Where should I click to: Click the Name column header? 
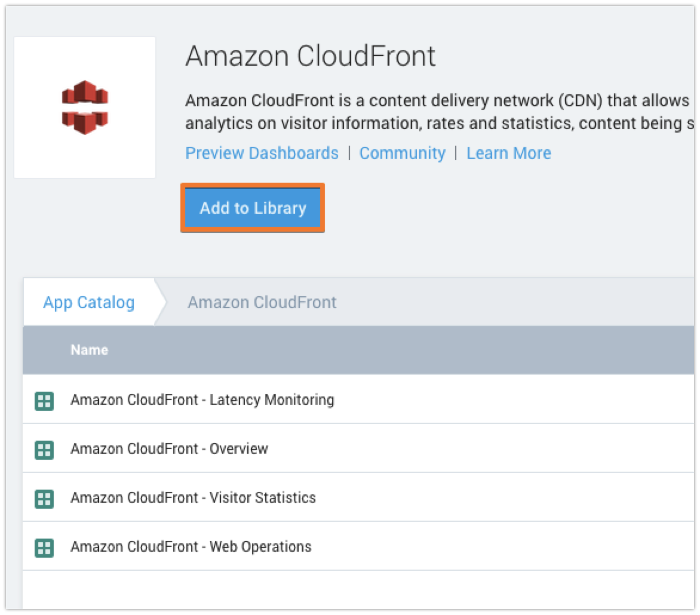click(89, 350)
